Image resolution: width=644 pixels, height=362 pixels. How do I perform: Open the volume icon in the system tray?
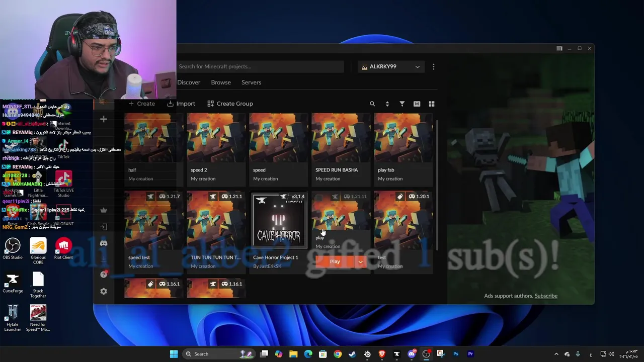click(612, 354)
